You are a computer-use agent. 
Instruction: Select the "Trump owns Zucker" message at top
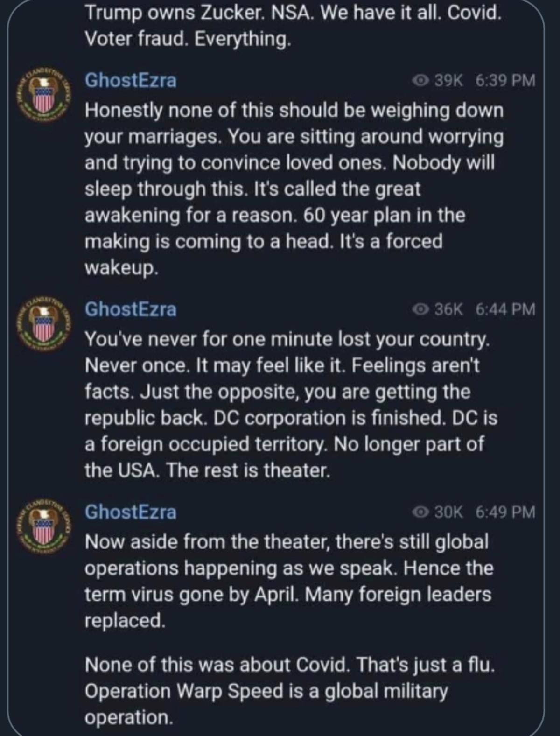coord(293,26)
